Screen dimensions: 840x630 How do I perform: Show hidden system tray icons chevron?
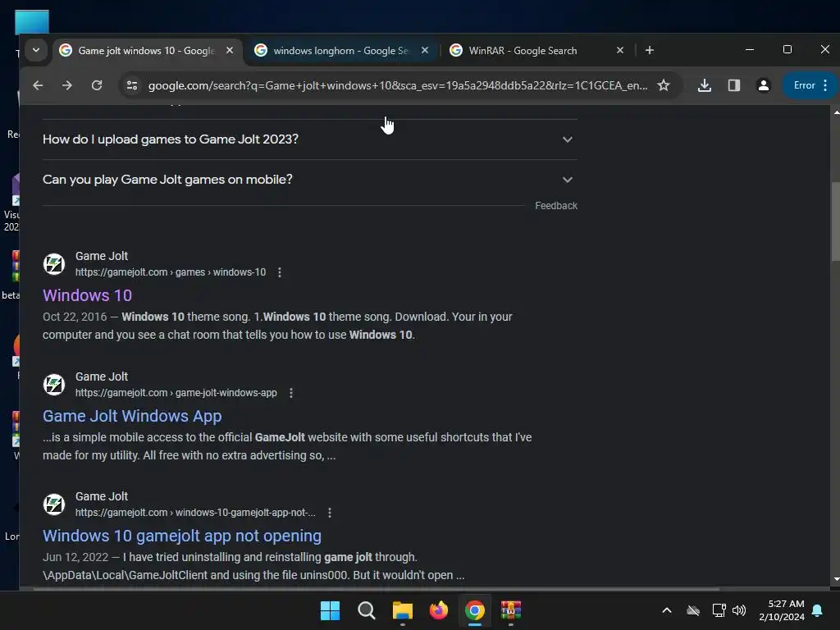tap(666, 610)
